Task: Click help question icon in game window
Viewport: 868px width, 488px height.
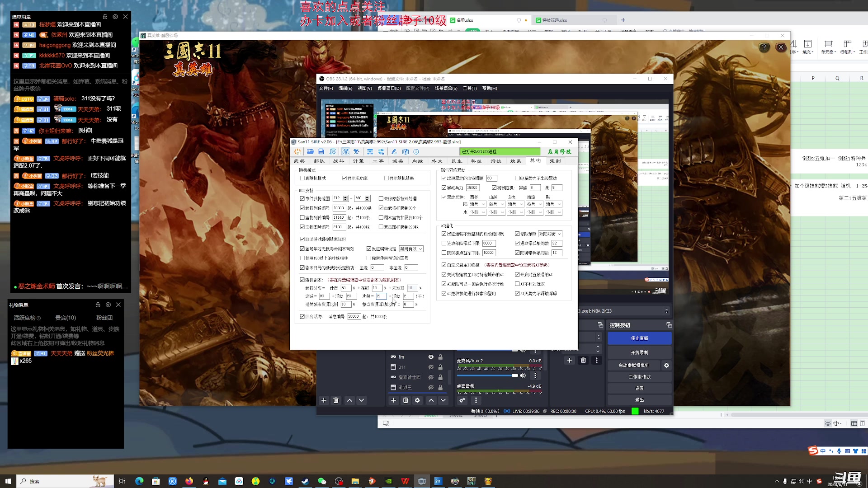Action: [764, 47]
